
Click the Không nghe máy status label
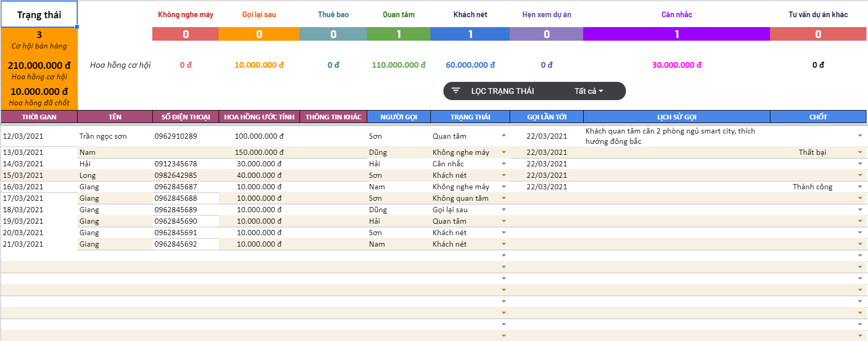tap(185, 15)
